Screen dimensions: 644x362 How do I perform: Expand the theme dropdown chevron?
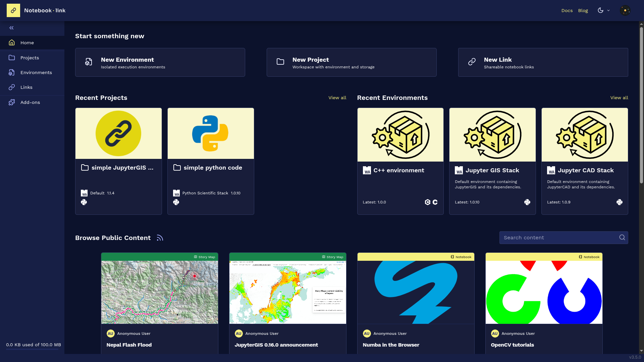point(608,10)
